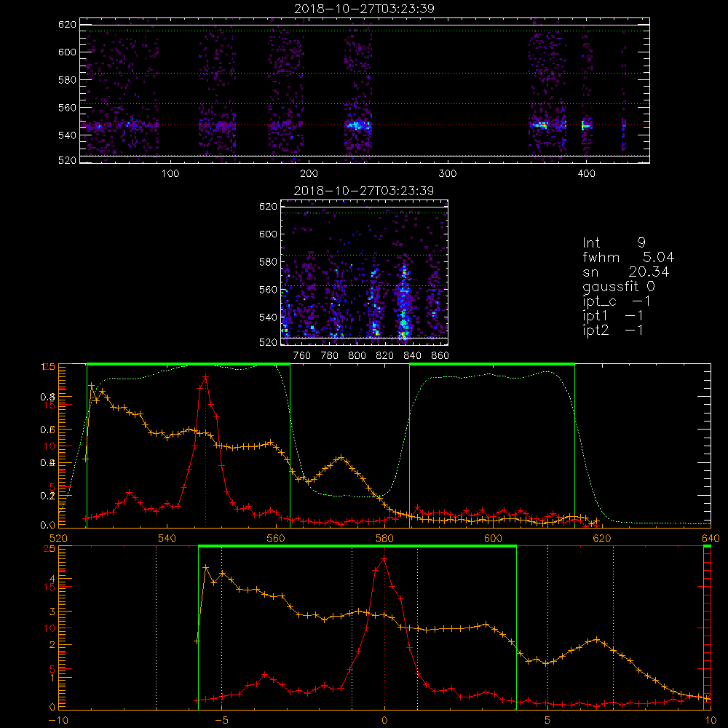728x728 pixels.
Task: Click the long thick green bar atop the bottom plot
Action: (x=357, y=546)
